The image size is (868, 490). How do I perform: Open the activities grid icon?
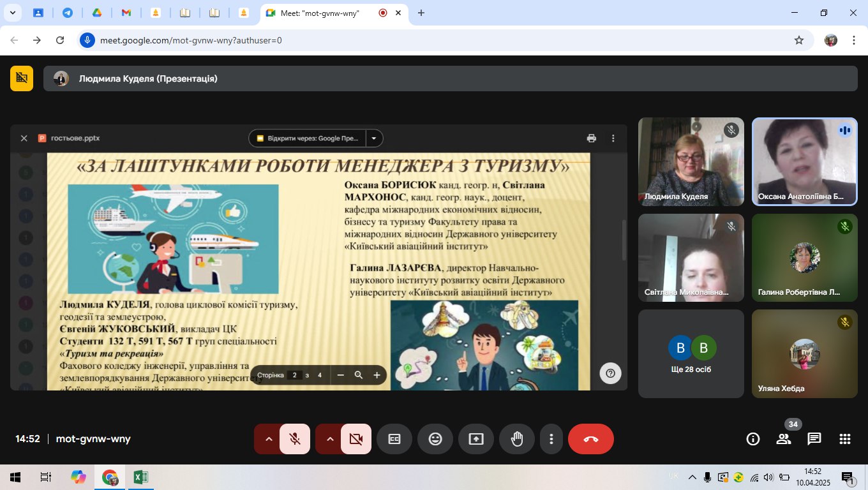click(x=845, y=439)
